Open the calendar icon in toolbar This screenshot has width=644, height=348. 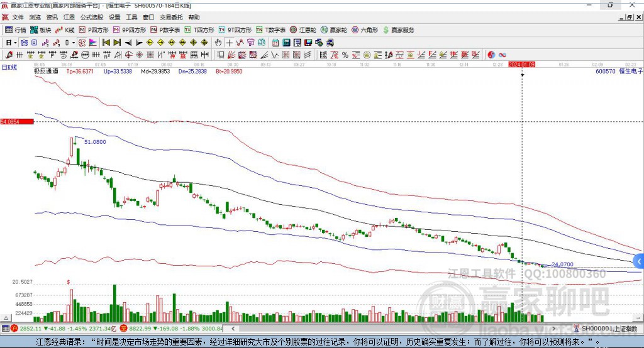[275, 43]
